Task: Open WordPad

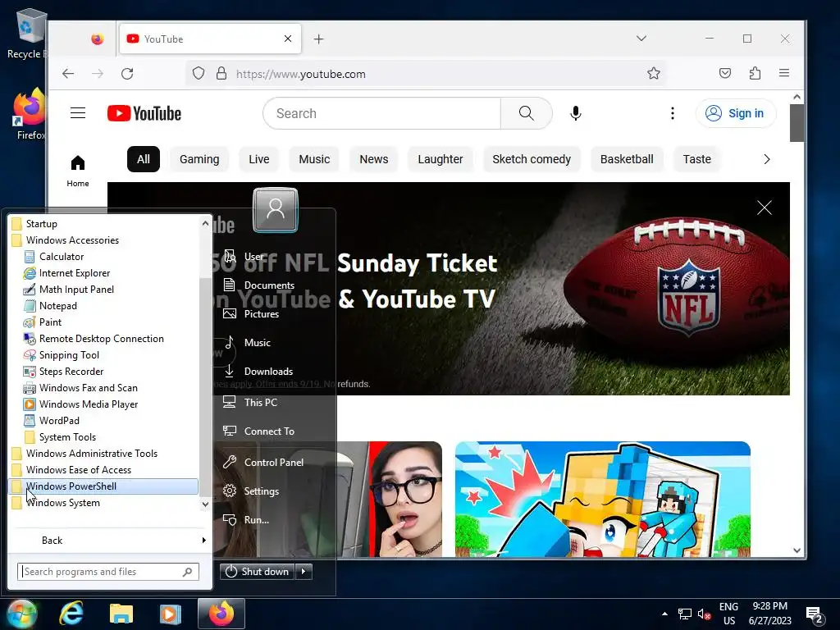Action: coord(52,421)
